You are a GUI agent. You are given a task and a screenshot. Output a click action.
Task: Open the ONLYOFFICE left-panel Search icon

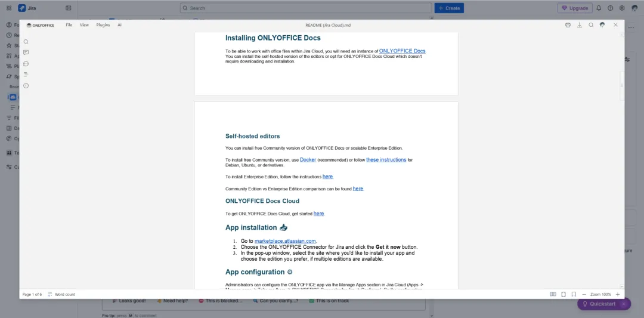[26, 42]
